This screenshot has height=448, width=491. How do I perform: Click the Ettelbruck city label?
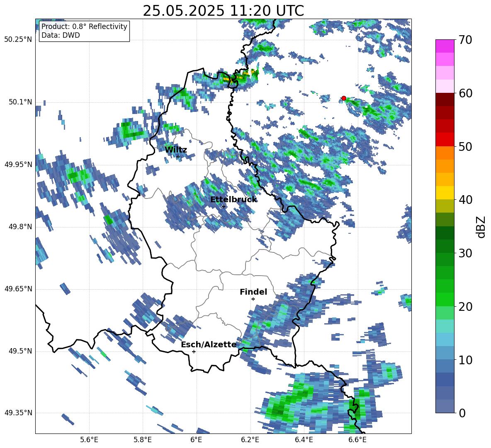click(233, 200)
